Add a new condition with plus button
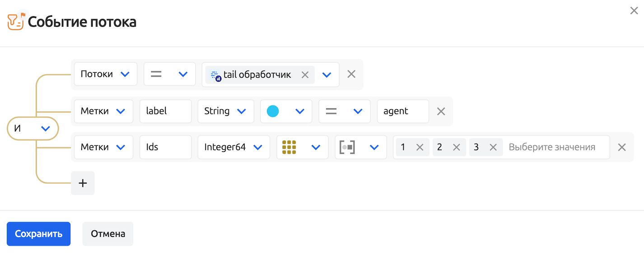 (x=83, y=183)
